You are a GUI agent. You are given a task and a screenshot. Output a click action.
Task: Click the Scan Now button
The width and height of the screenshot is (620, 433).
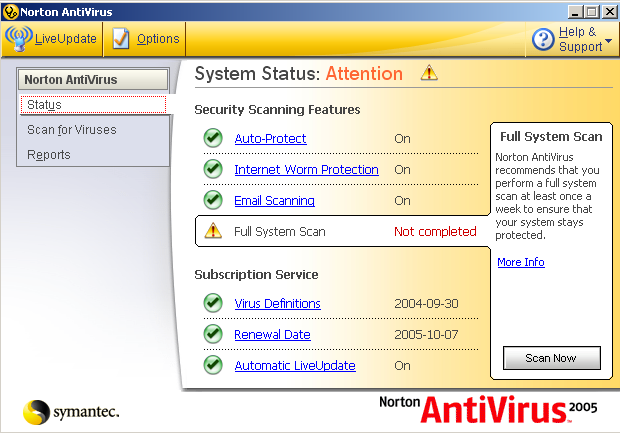point(552,358)
